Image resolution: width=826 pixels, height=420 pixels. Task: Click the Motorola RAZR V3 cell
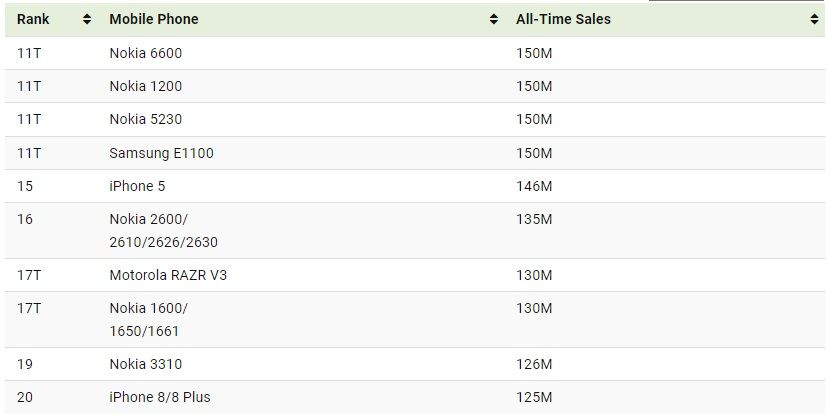point(168,276)
